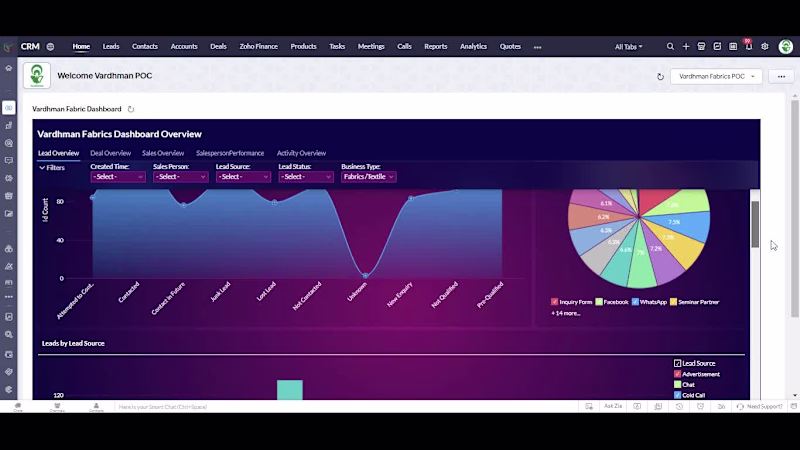This screenshot has height=450, width=800.
Task: Open the Leads module in navbar
Action: [x=111, y=46]
